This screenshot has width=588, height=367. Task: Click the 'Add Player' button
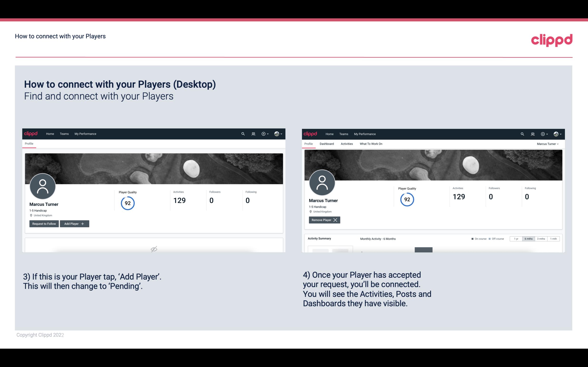74,224
